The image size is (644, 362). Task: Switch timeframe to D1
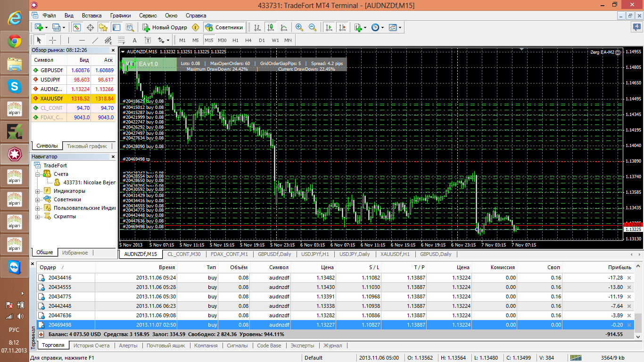click(x=262, y=40)
